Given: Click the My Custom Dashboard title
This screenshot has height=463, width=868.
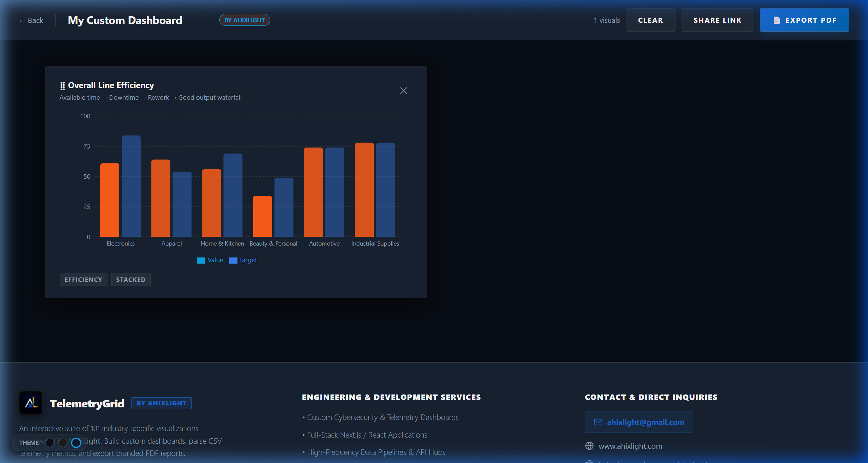Looking at the screenshot, I should tap(125, 20).
